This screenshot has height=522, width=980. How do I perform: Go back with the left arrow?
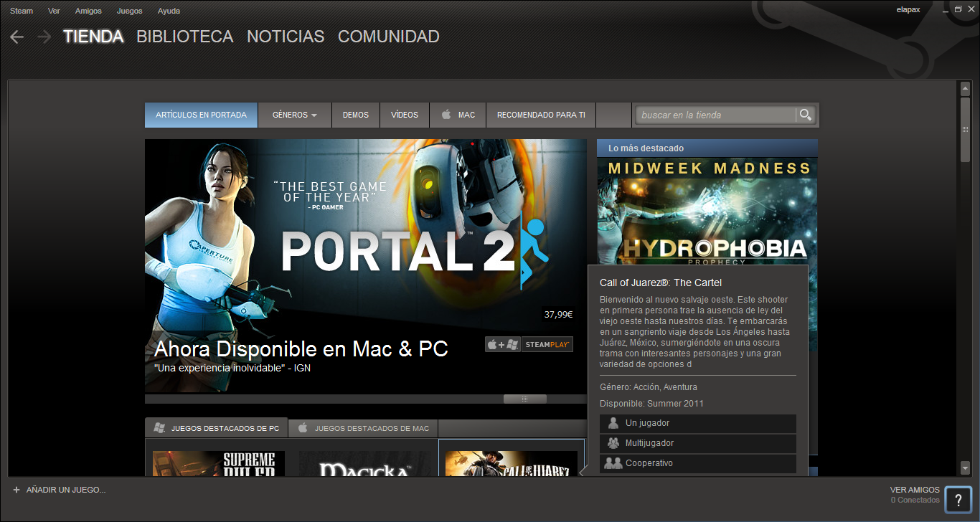17,37
